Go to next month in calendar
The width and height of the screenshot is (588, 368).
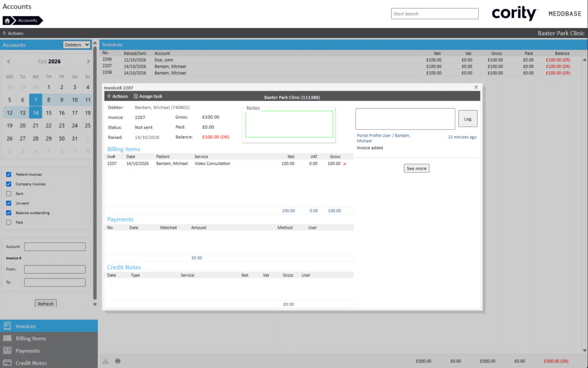(x=88, y=61)
